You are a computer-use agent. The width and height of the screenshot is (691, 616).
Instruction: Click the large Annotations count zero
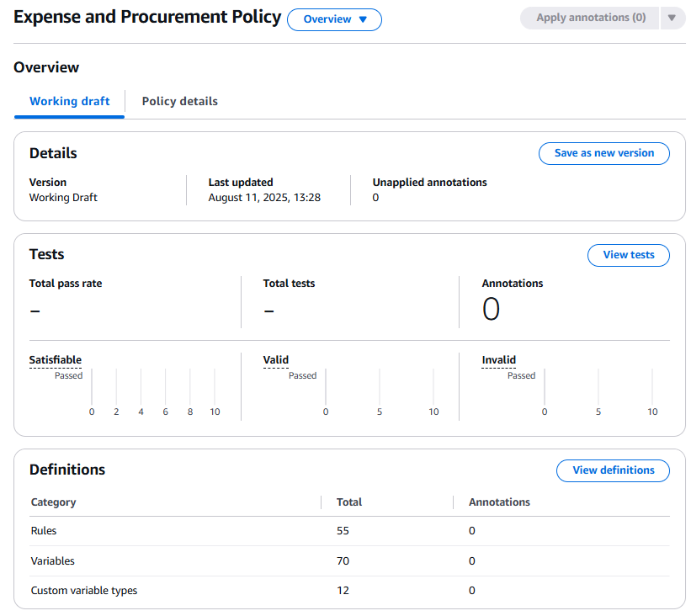point(491,308)
